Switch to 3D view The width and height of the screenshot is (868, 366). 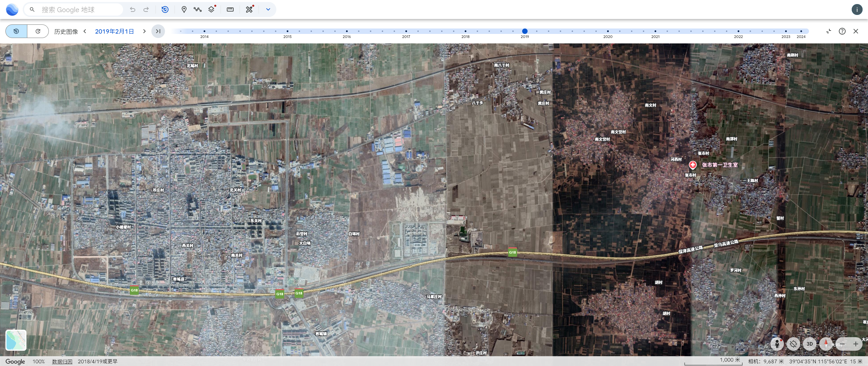(x=809, y=344)
